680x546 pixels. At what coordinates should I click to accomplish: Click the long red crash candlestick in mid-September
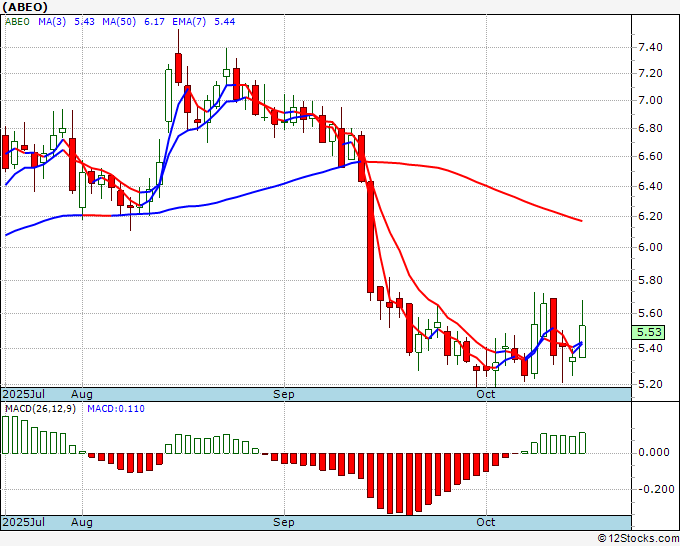pos(370,237)
